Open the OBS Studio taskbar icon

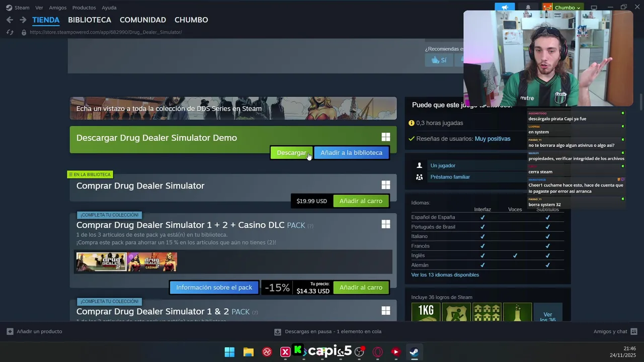[x=359, y=352]
